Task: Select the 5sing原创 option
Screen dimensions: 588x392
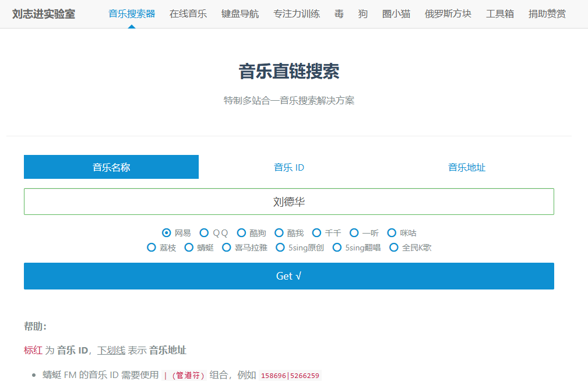Action: 280,248
